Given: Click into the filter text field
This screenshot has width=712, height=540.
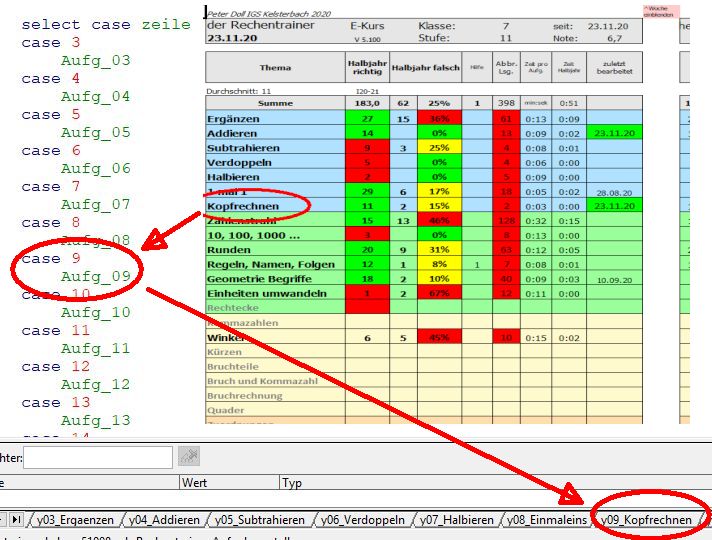Looking at the screenshot, I should [97, 458].
